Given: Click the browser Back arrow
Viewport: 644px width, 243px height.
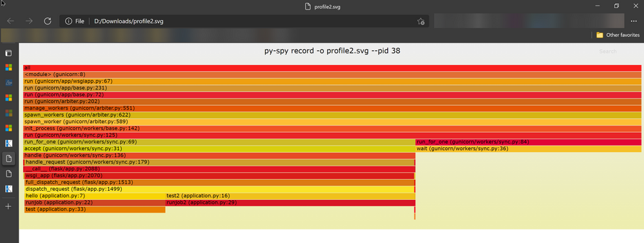Looking at the screenshot, I should [x=11, y=21].
